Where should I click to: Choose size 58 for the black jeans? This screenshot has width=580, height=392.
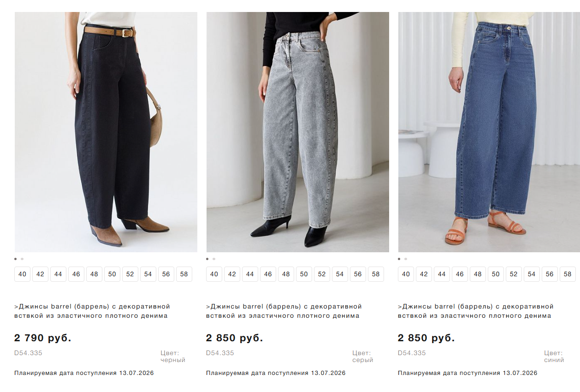click(x=184, y=274)
